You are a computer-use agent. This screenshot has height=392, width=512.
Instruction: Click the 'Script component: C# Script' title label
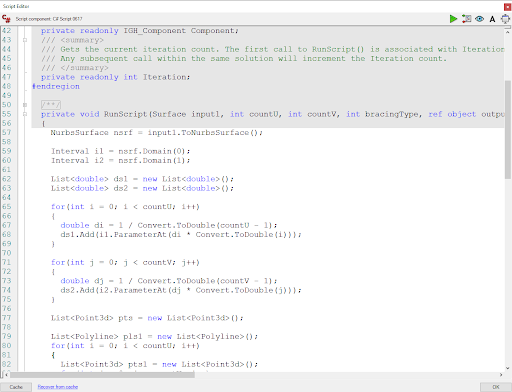49,19
